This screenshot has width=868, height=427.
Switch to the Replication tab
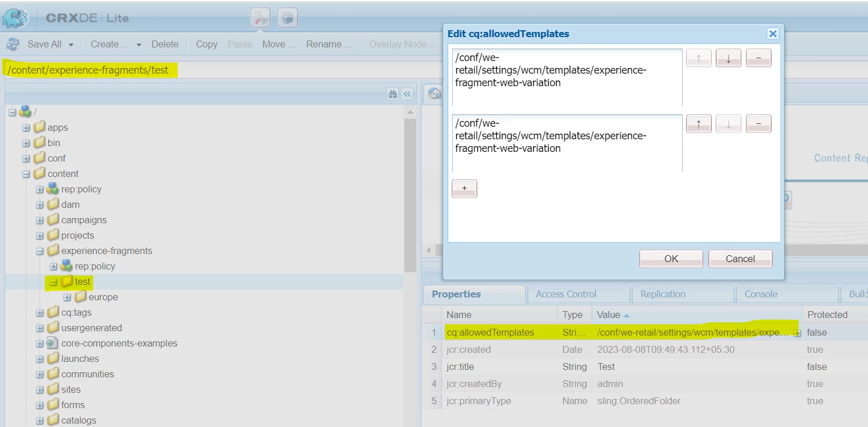[683, 294]
